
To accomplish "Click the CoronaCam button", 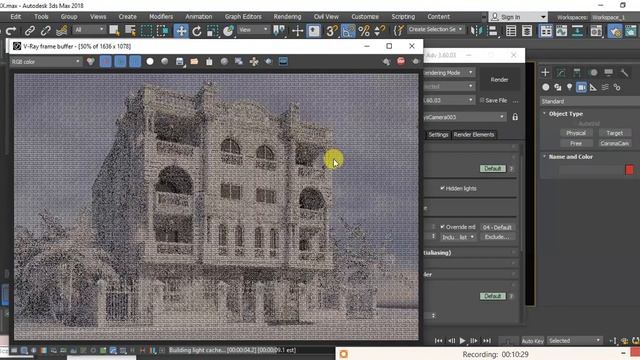I will click(x=614, y=143).
